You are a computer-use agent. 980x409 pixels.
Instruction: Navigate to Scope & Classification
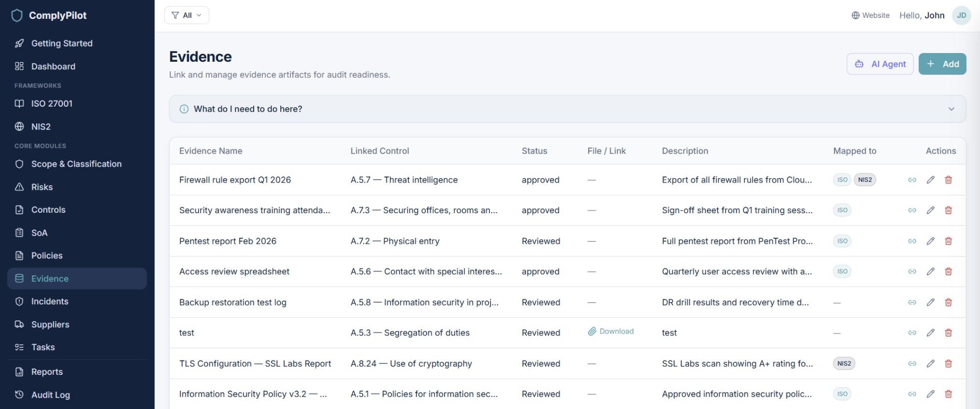[77, 164]
